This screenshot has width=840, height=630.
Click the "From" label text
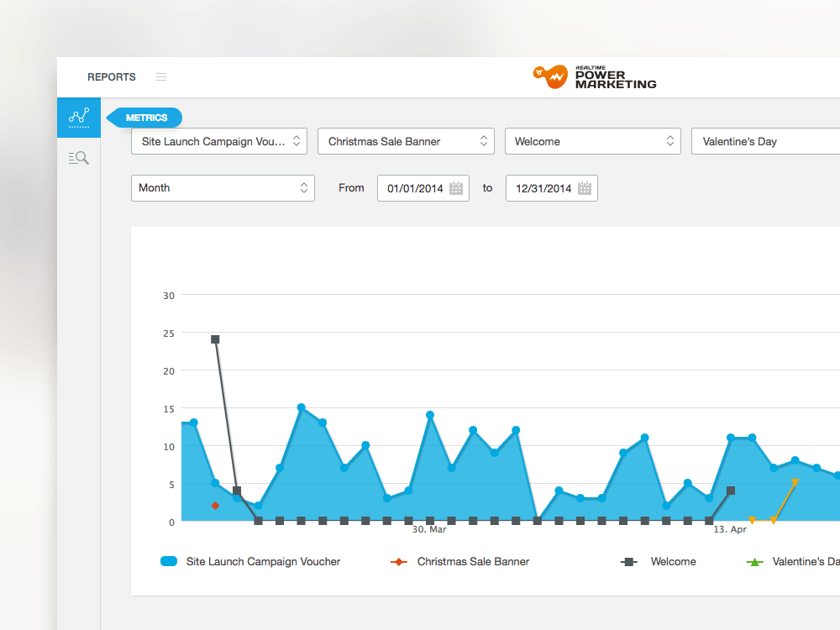[x=351, y=188]
